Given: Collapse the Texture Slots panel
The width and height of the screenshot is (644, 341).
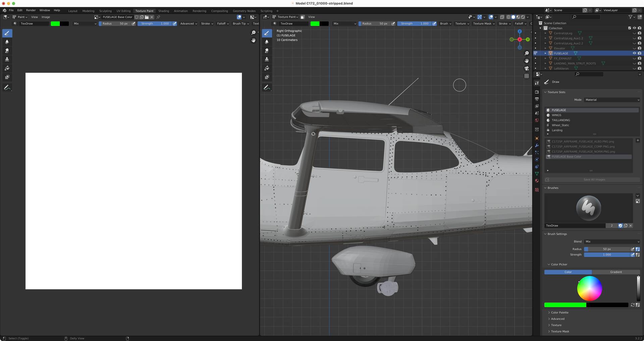Looking at the screenshot, I should point(556,92).
